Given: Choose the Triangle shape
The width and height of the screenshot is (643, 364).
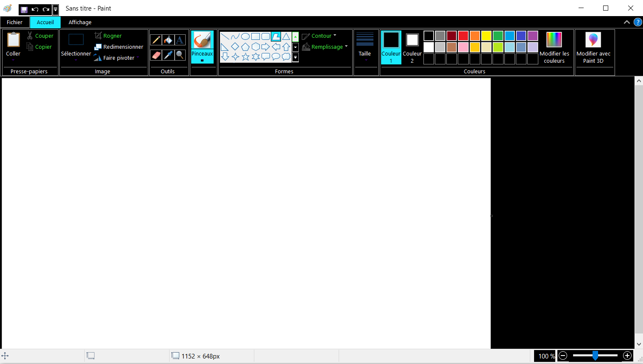Looking at the screenshot, I should coord(286,36).
